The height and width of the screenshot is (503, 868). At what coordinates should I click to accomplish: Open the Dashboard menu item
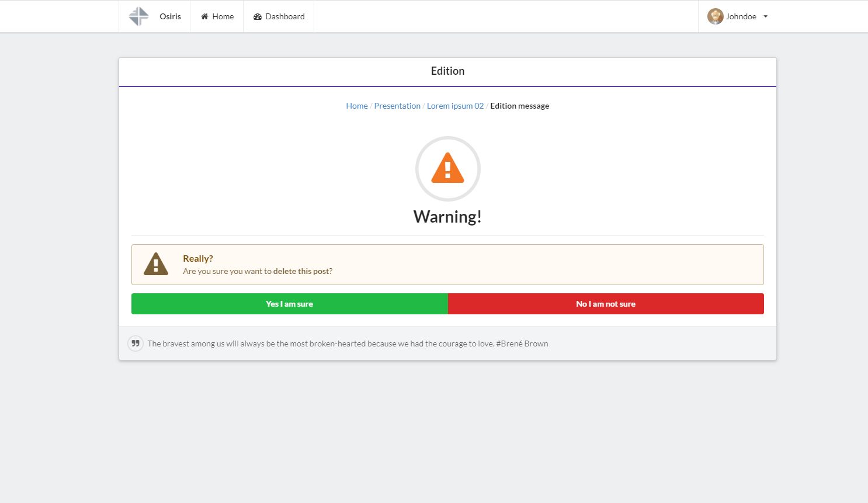[x=279, y=16]
